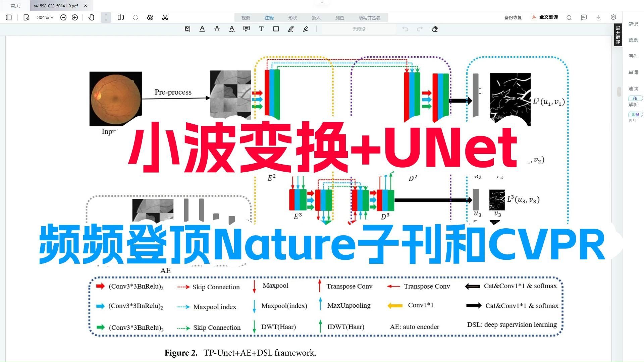This screenshot has width=644, height=362.
Task: Select the text cursor tool
Action: pos(106,17)
